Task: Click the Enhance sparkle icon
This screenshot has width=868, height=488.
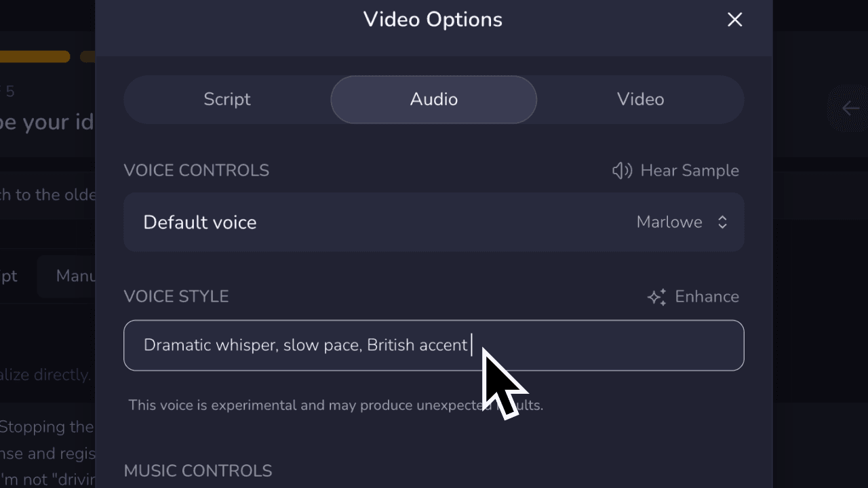Action: click(x=656, y=297)
